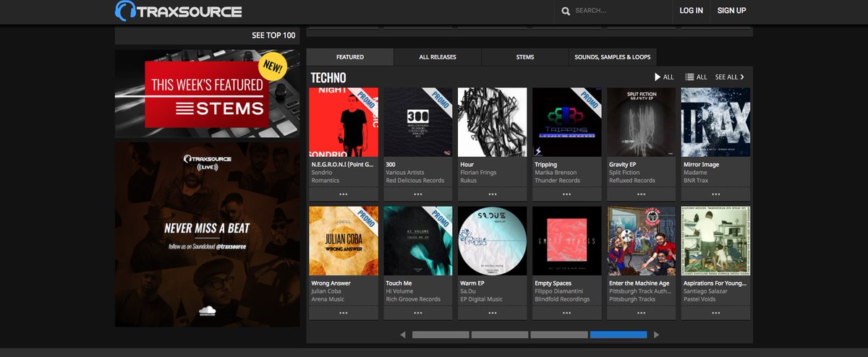Open BNR Trax label link
This screenshot has height=357, width=868.
pos(697,181)
